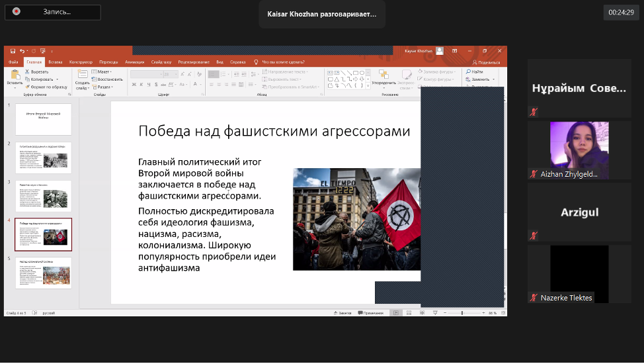This screenshot has width=644, height=364.
Task: Select the right arrow shape in gallery
Action: [356, 79]
